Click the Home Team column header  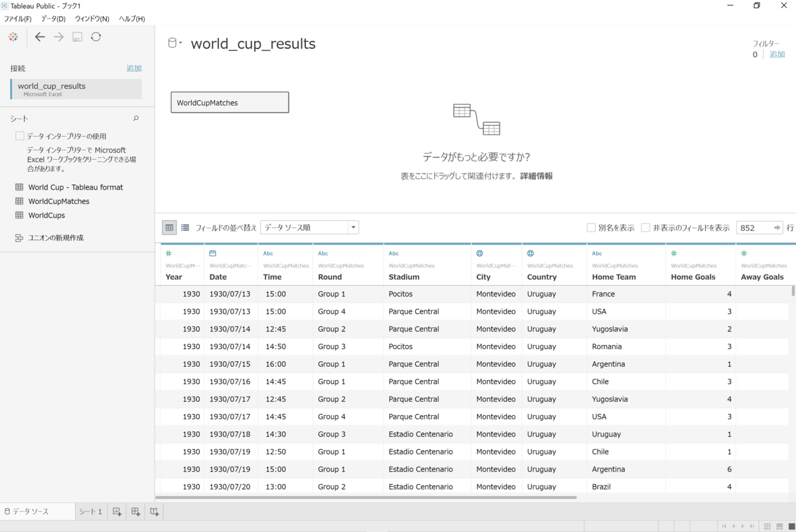tap(626, 265)
